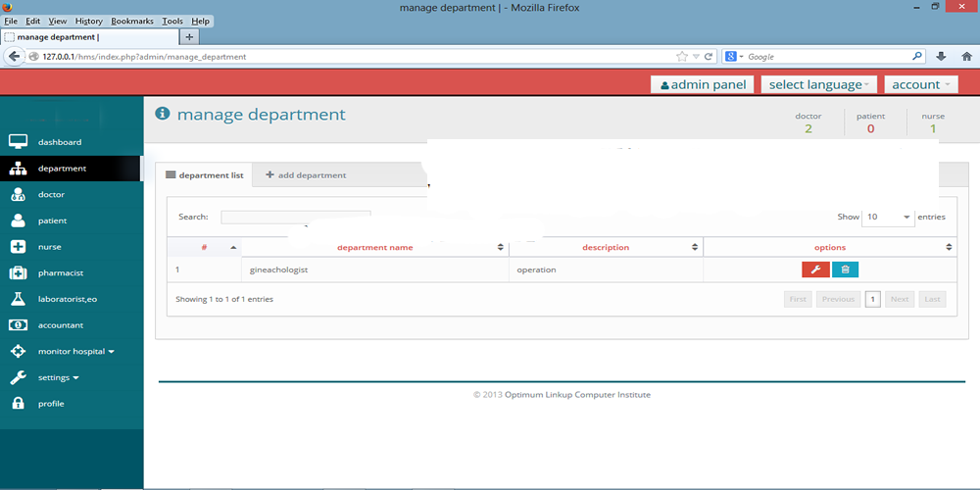
Task: Open profile via the lock icon
Action: click(x=18, y=403)
